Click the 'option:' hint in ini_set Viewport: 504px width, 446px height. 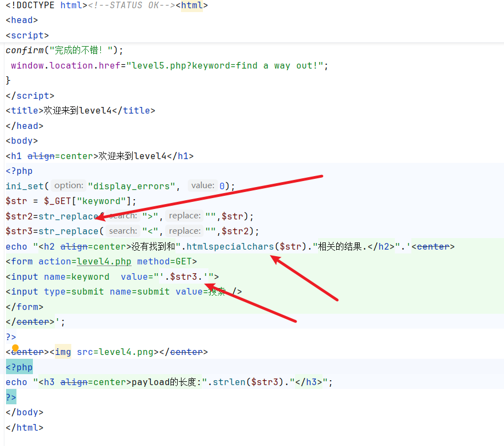click(69, 185)
